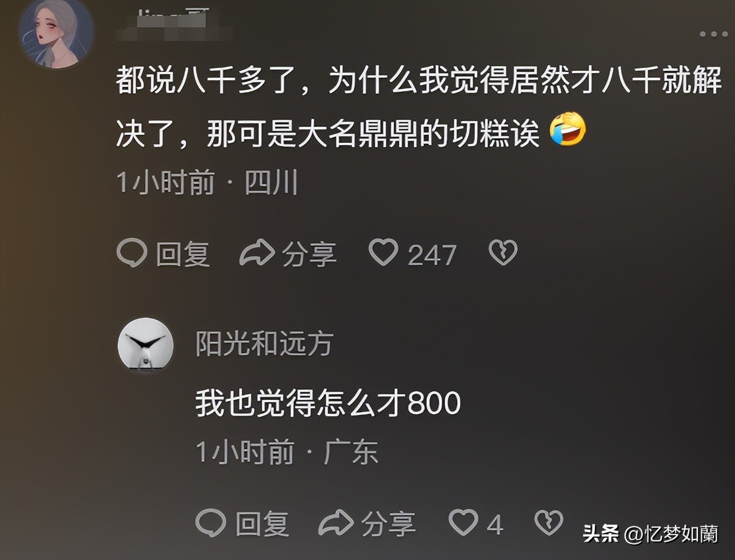Open 阳光和远方's clock avatar
735x560 pixels.
point(145,345)
